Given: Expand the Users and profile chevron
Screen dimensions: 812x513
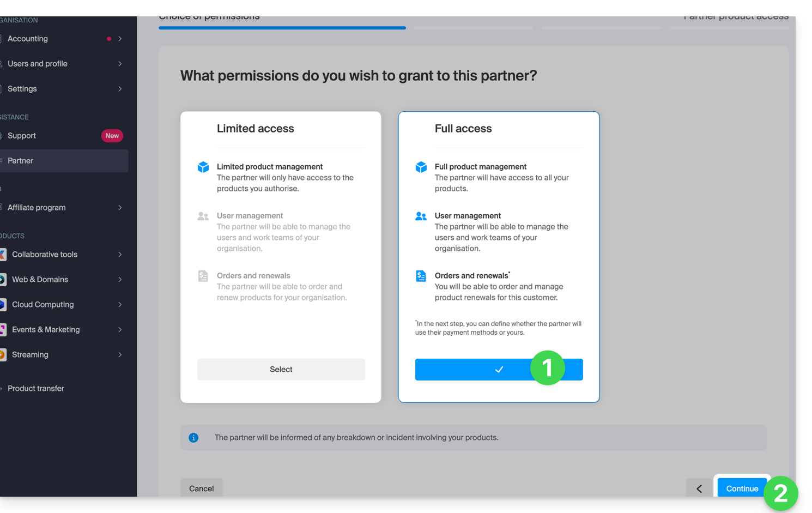Looking at the screenshot, I should coord(120,64).
